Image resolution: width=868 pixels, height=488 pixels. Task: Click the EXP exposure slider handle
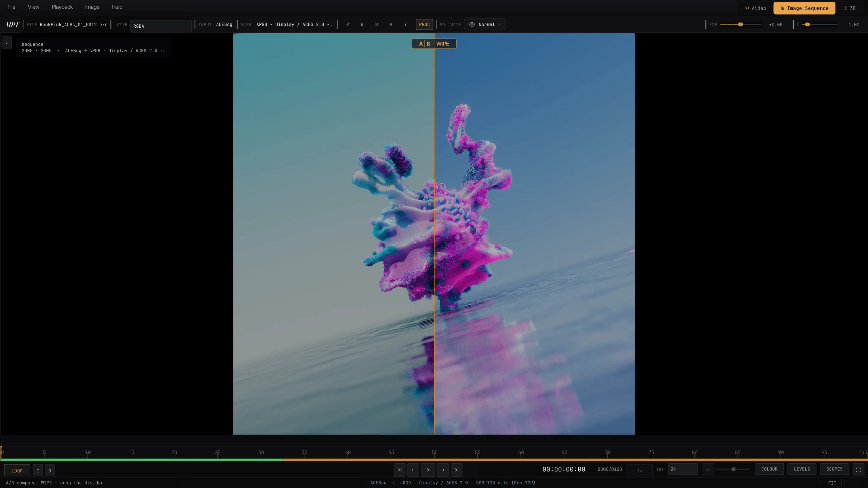[x=740, y=25]
